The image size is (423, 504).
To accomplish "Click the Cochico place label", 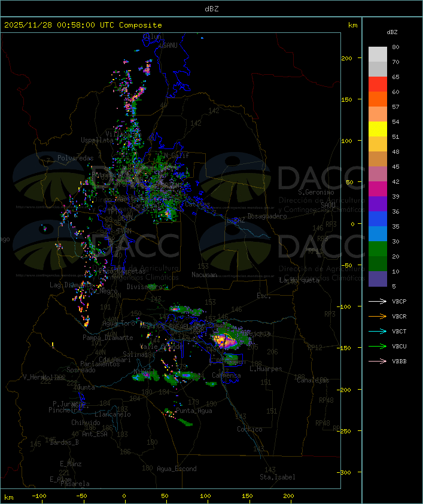I will pyautogui.click(x=249, y=429).
